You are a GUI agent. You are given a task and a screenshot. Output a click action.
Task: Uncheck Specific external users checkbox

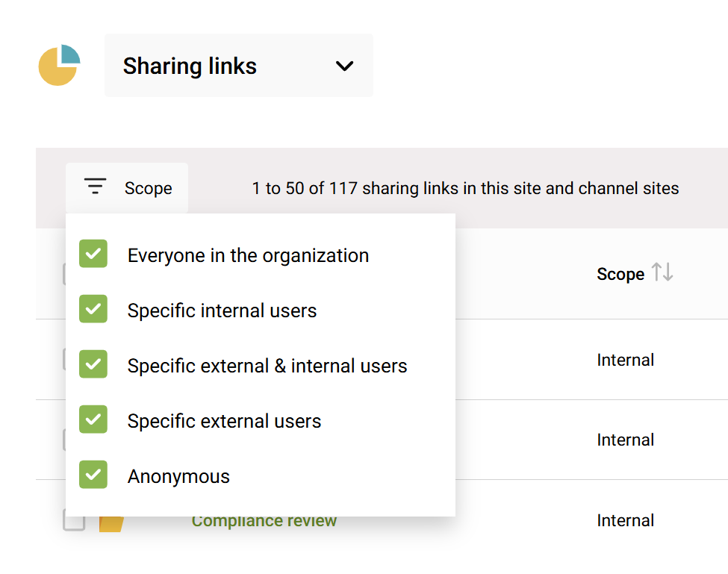pos(93,419)
